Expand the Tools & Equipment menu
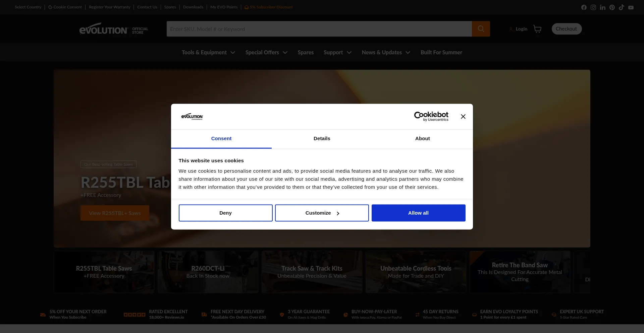 (208, 52)
